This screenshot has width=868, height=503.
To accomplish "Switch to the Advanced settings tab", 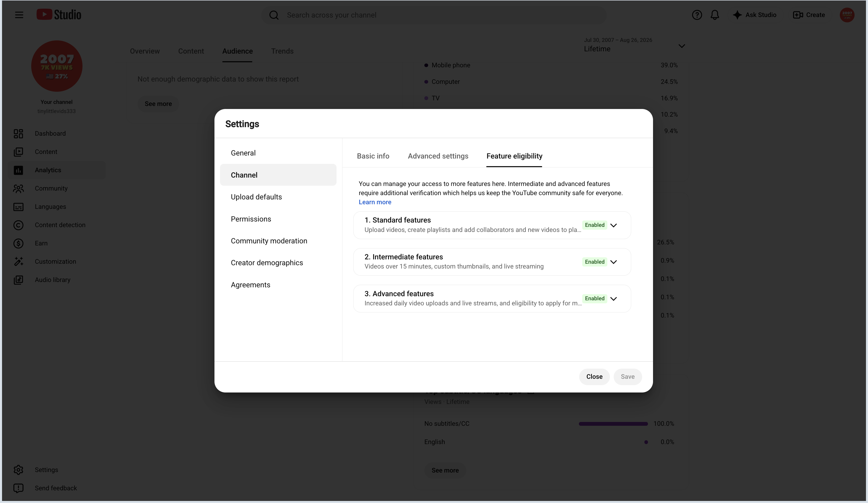I will click(438, 156).
